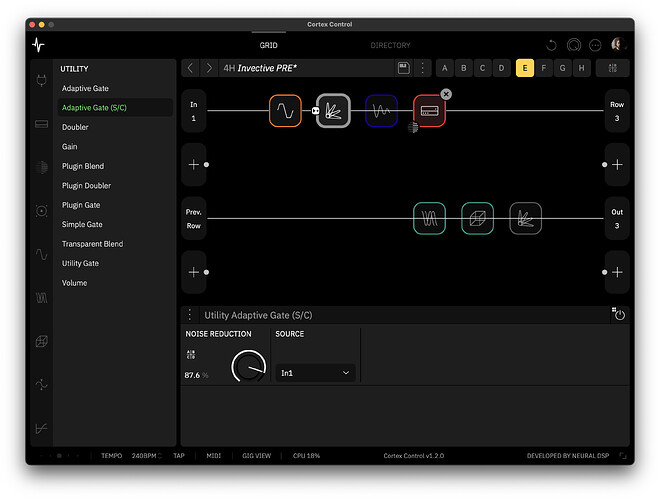This screenshot has width=661, height=500.
Task: Open the utility curve category icon in sidebar
Action: pyautogui.click(x=41, y=428)
